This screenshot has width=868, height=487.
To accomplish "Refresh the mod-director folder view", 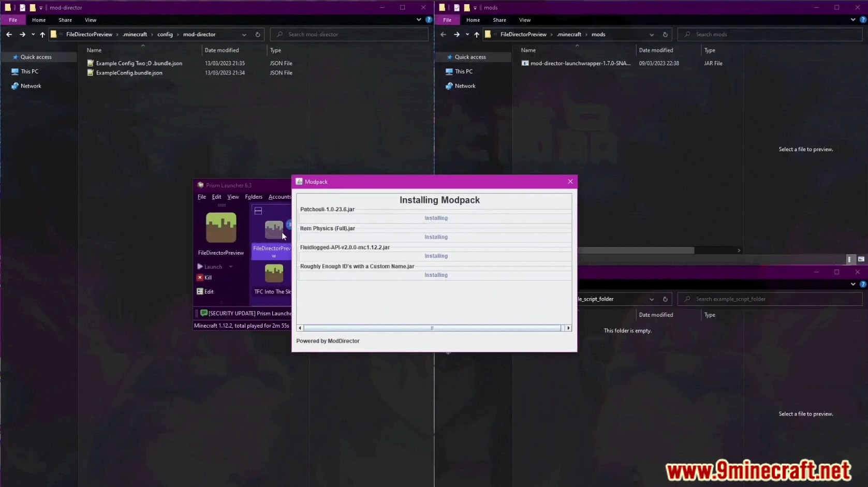I will pos(258,35).
